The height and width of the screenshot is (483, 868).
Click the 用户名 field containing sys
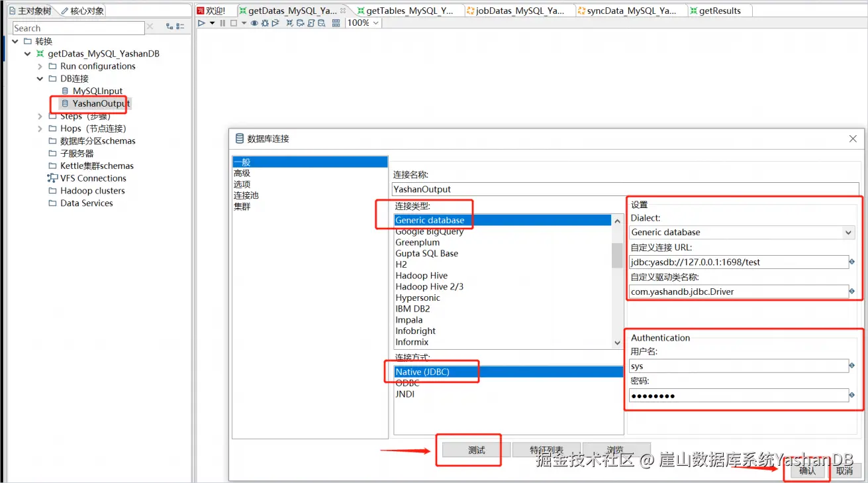tap(738, 366)
